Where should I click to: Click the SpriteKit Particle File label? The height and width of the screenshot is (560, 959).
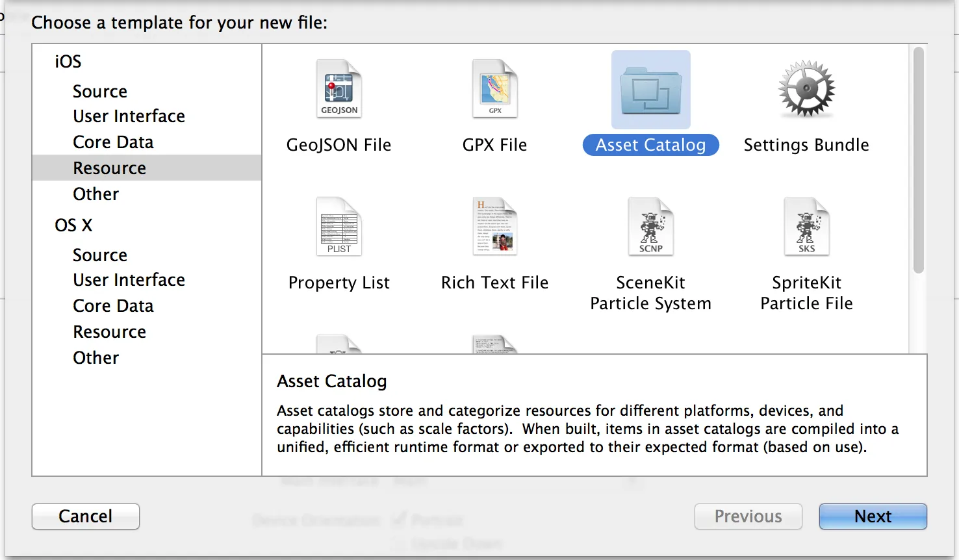[x=807, y=293]
